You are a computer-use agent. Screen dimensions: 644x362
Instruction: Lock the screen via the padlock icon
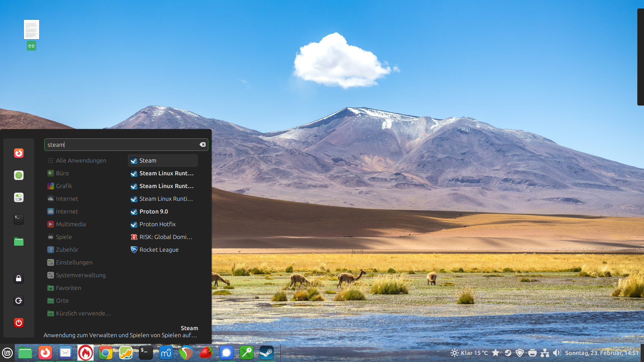(x=19, y=279)
